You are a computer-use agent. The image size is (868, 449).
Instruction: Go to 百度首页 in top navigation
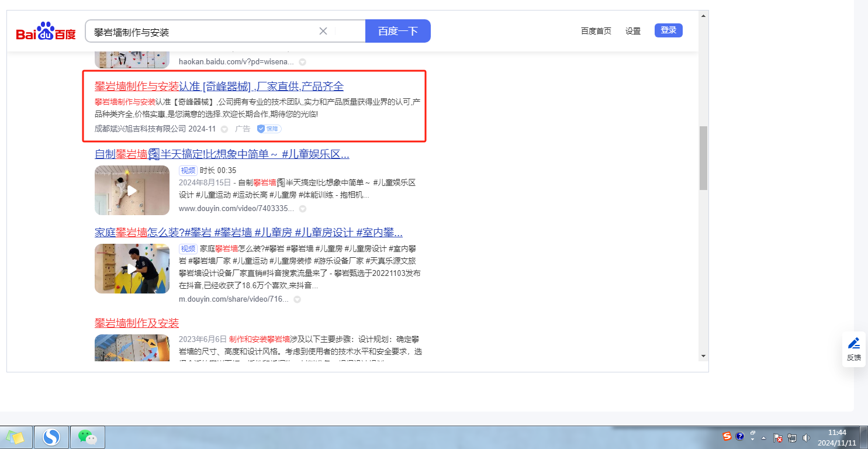(596, 31)
